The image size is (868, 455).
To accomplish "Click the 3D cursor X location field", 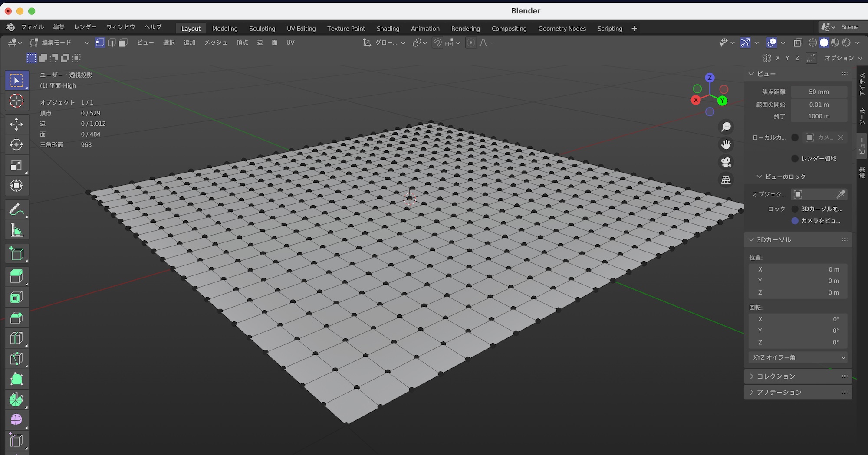I will pos(798,269).
